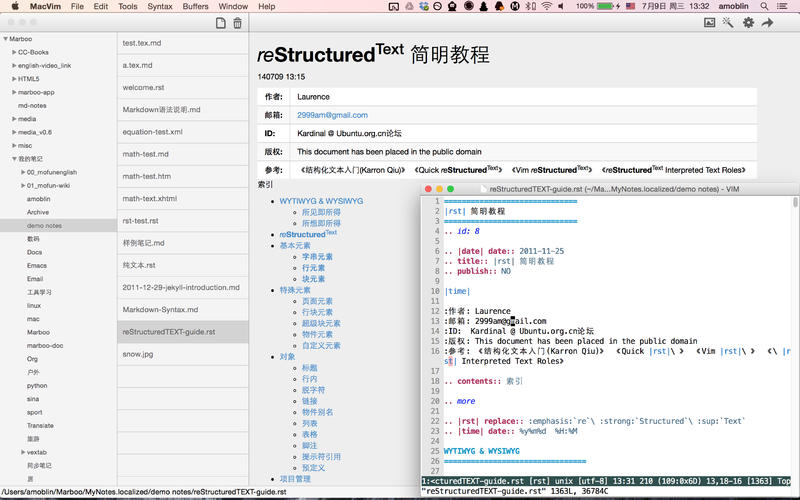Viewport: 800px width, 500px height.
Task: Collapse the 我的笔记 folder
Action: click(14, 159)
